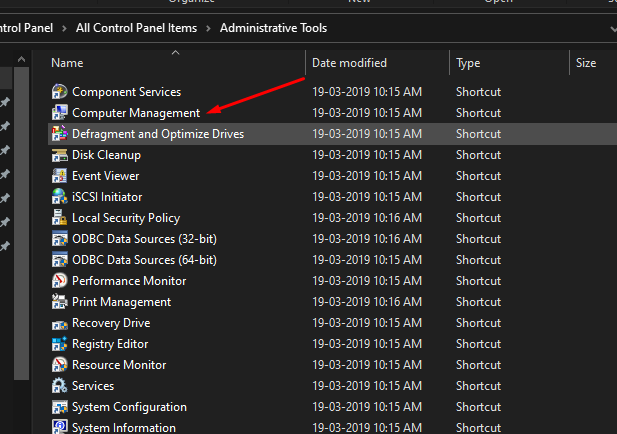Select Recovery Drive file name

111,323
